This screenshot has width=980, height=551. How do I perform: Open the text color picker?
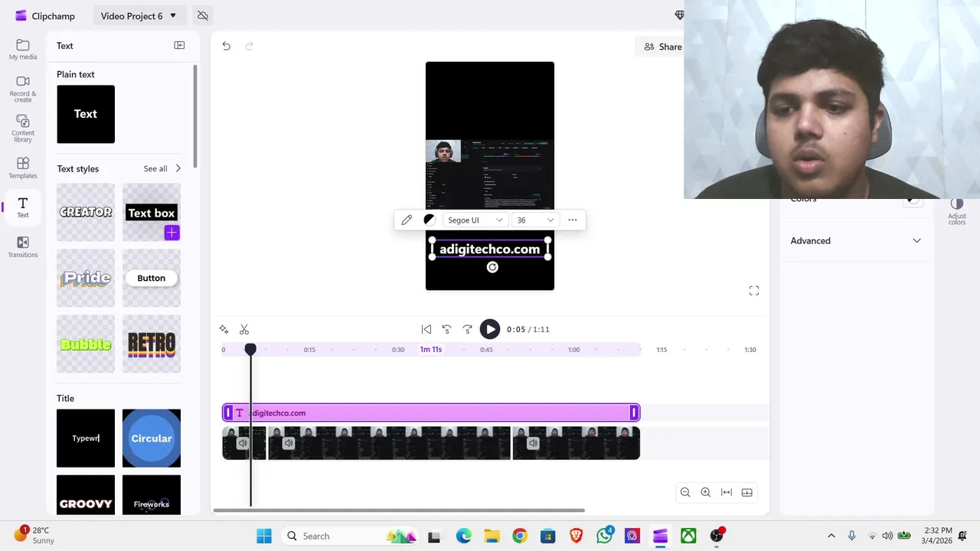tap(429, 220)
